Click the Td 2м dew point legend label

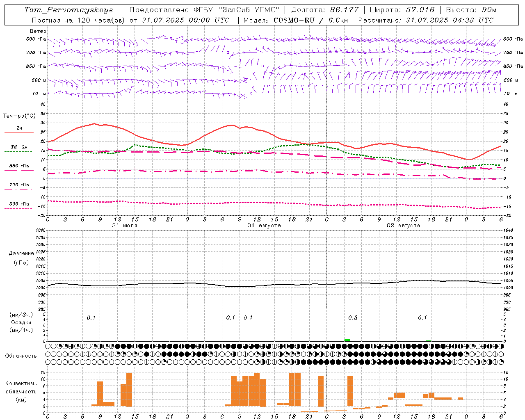click(19, 147)
